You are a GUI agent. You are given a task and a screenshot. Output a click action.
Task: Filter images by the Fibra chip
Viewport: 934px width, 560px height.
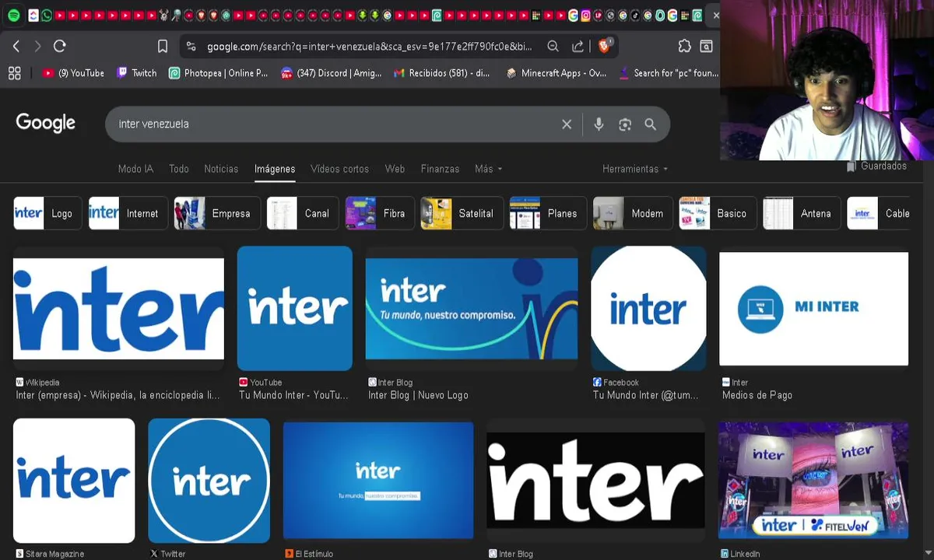379,213
